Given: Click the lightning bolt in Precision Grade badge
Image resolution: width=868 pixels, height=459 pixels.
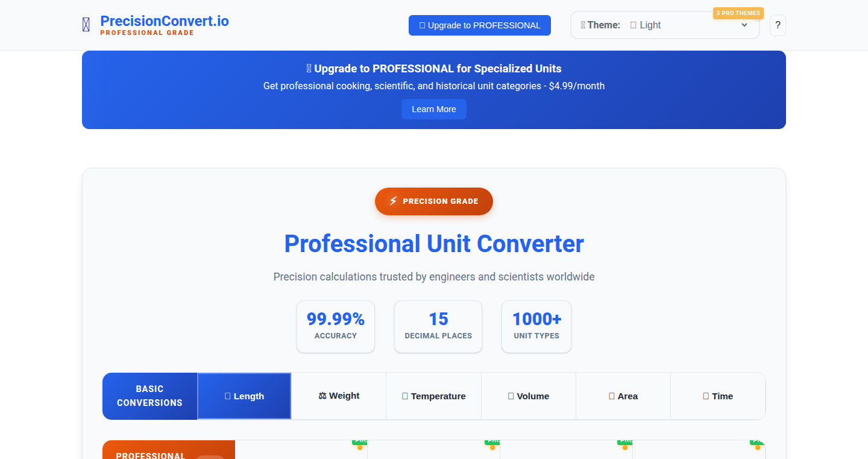Looking at the screenshot, I should (394, 201).
